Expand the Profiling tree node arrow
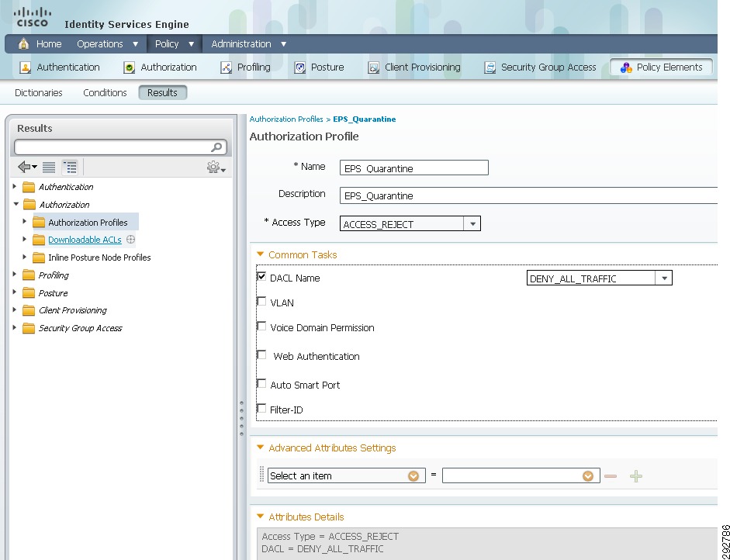730x560 pixels. [x=15, y=275]
